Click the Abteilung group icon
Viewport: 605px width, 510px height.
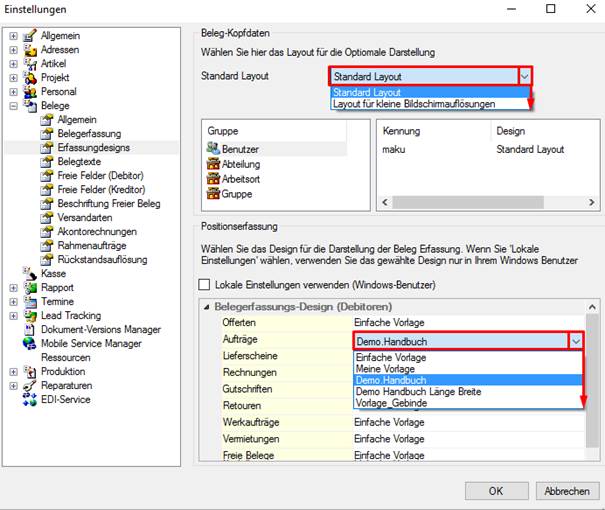coord(213,164)
